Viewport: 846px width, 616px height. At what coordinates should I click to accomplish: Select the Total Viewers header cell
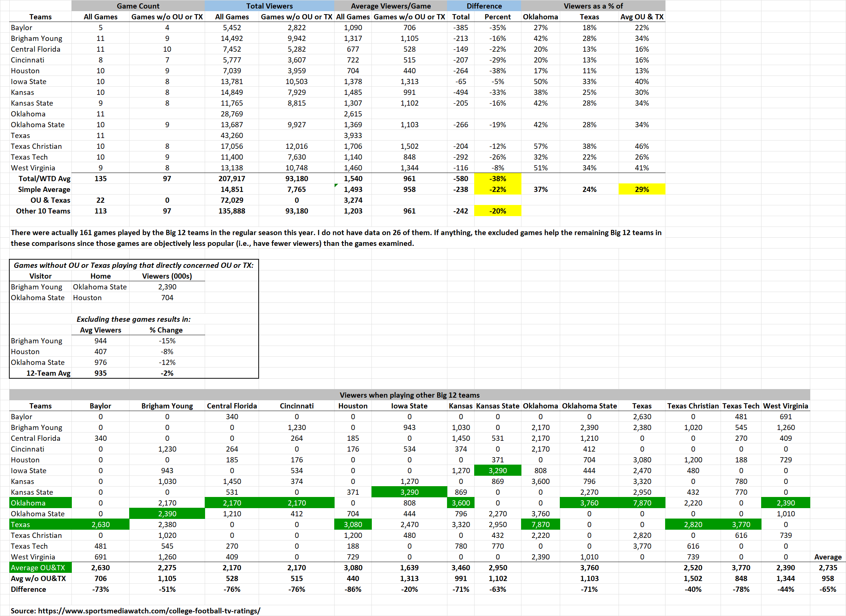point(269,6)
